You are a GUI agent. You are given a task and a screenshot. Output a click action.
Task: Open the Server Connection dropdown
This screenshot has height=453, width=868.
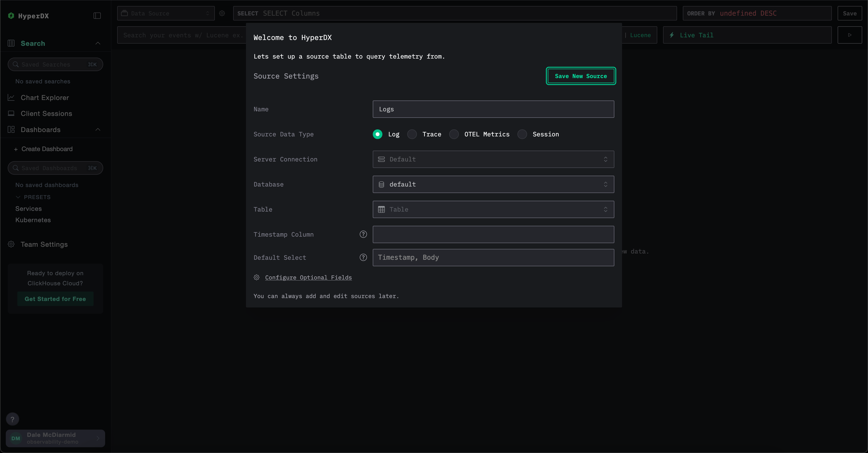[x=493, y=159]
